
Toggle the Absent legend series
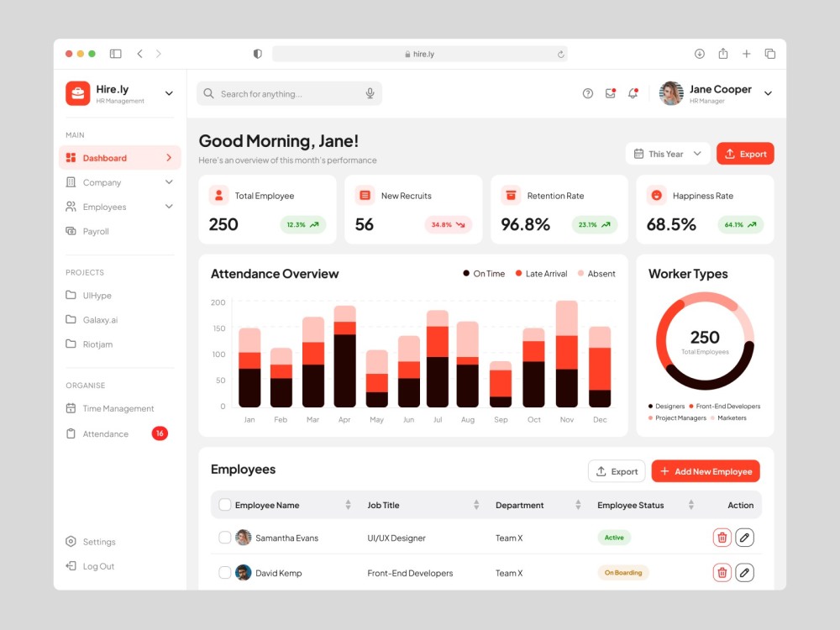(x=596, y=274)
